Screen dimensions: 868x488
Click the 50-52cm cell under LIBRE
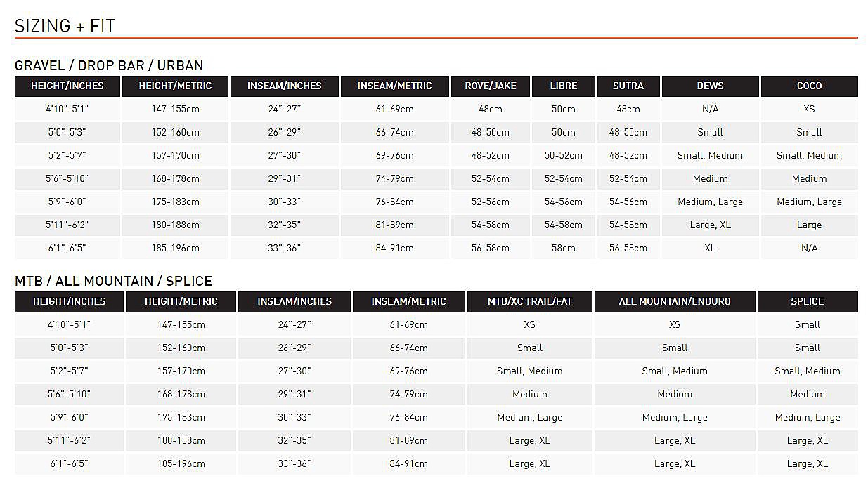tap(564, 155)
